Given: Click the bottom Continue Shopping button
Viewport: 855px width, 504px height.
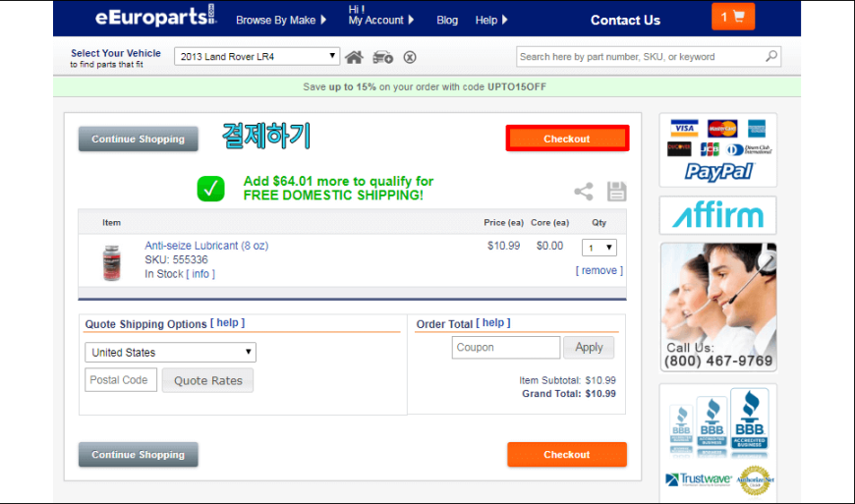Looking at the screenshot, I should click(138, 455).
